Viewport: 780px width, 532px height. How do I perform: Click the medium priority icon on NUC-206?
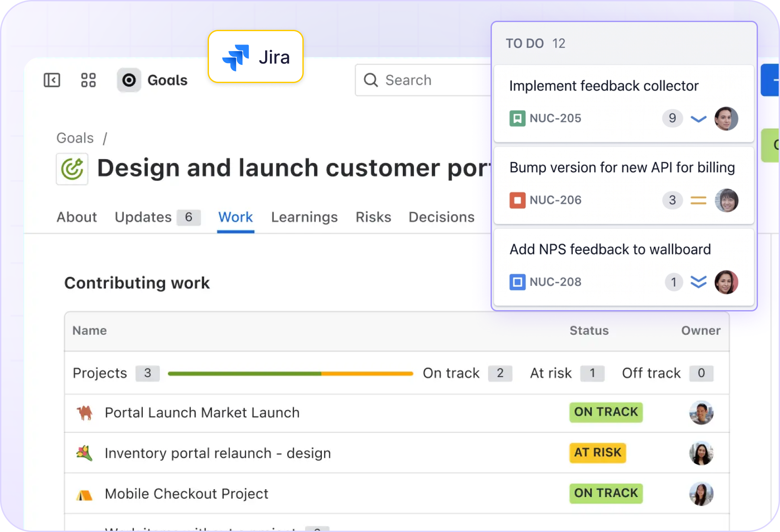pyautogui.click(x=698, y=200)
